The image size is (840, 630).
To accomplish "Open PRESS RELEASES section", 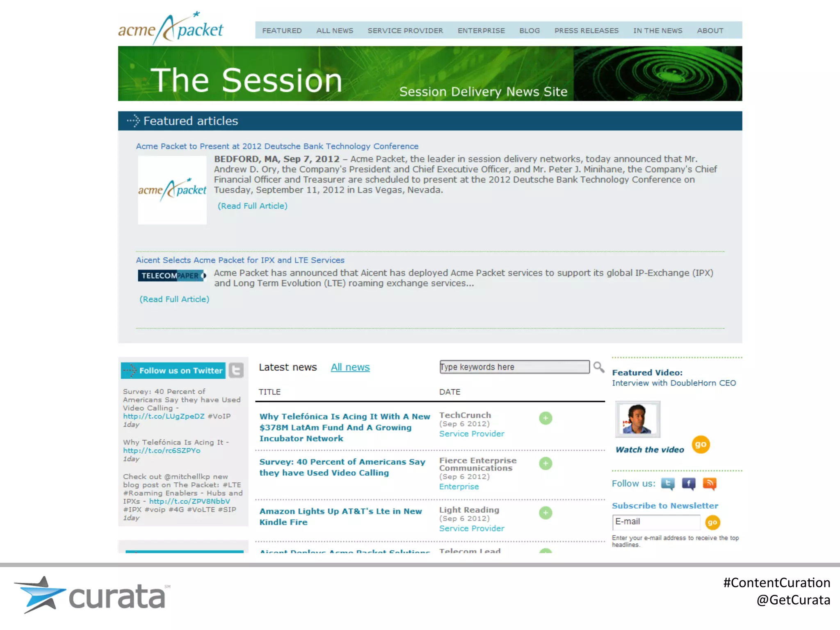I will click(x=587, y=31).
